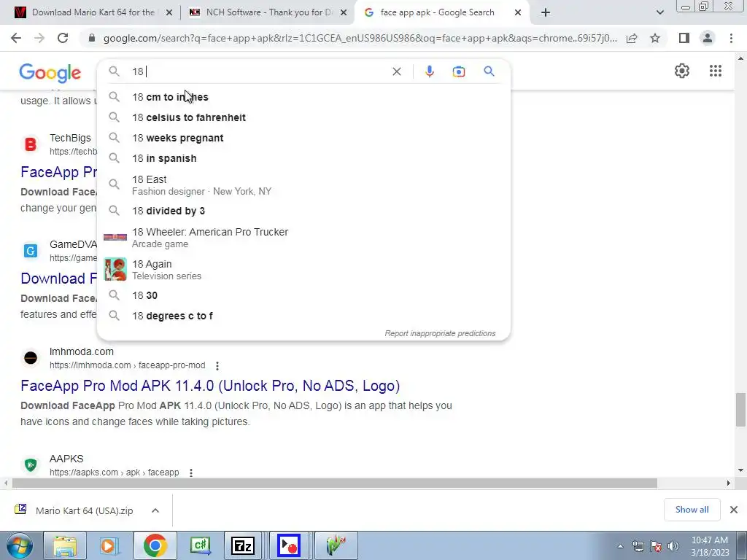Open Chrome from the taskbar
This screenshot has width=747, height=560.
click(x=155, y=545)
